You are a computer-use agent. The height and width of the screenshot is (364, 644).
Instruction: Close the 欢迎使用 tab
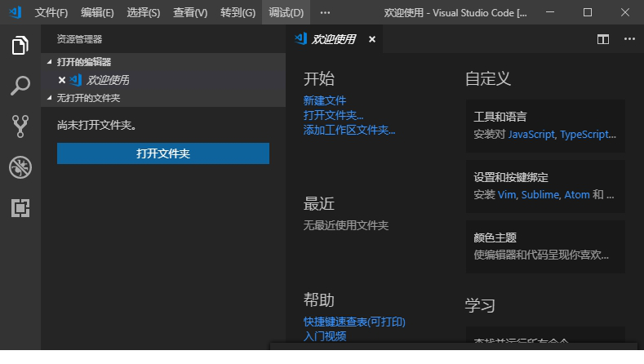click(371, 39)
